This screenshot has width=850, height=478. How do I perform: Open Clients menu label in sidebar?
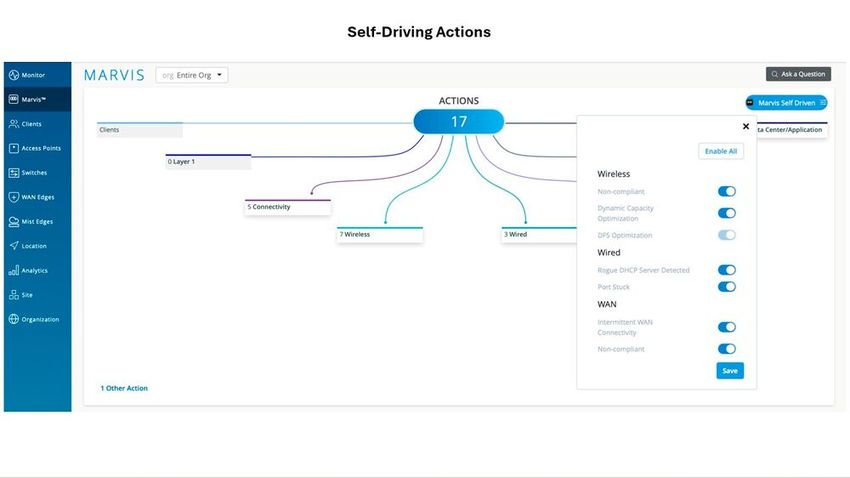[x=31, y=124]
